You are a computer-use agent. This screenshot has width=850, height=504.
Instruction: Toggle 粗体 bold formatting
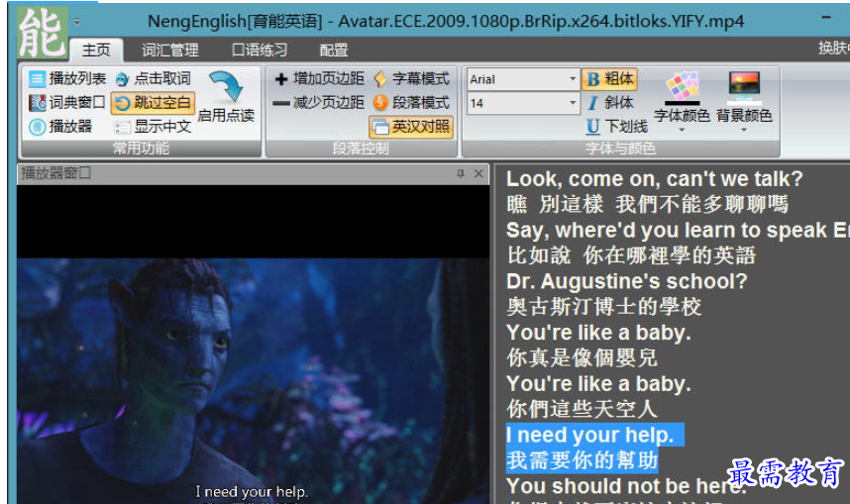(x=610, y=79)
